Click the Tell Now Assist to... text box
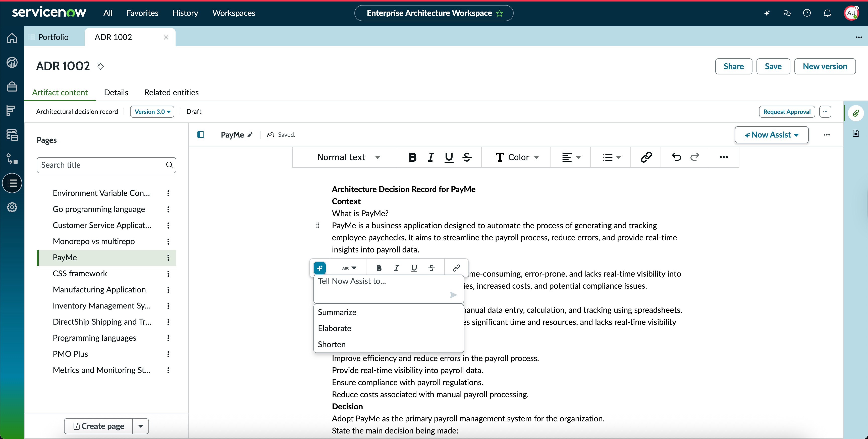This screenshot has height=439, width=868. (x=389, y=289)
